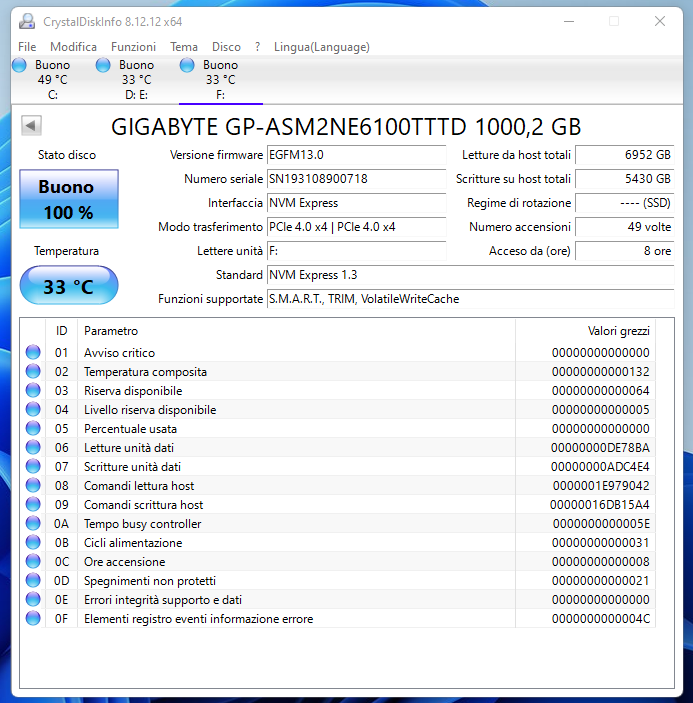Viewport: 693px width, 703px height.
Task: Click status orb for Temperatura composita row
Action: 33,371
